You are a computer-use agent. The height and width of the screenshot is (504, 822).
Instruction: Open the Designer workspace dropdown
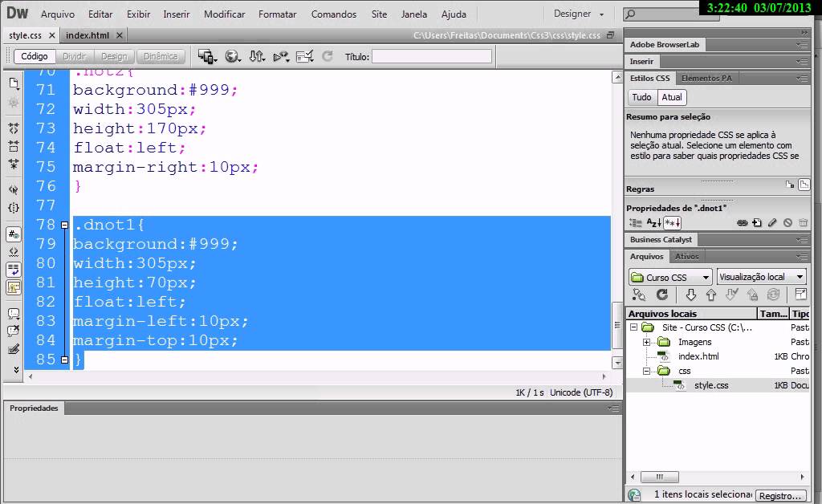click(579, 14)
